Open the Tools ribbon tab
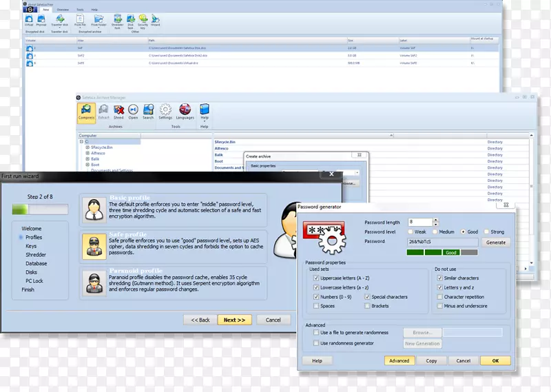This screenshot has height=392, width=551. [x=80, y=10]
